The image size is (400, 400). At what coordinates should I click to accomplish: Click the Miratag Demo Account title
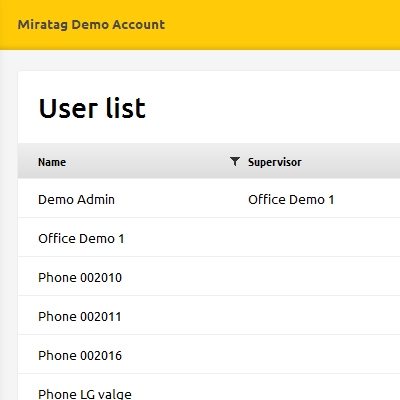(91, 25)
